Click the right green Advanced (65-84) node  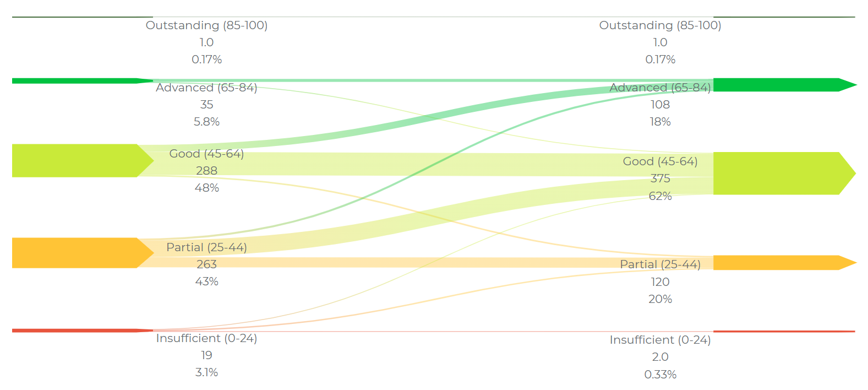click(x=776, y=85)
